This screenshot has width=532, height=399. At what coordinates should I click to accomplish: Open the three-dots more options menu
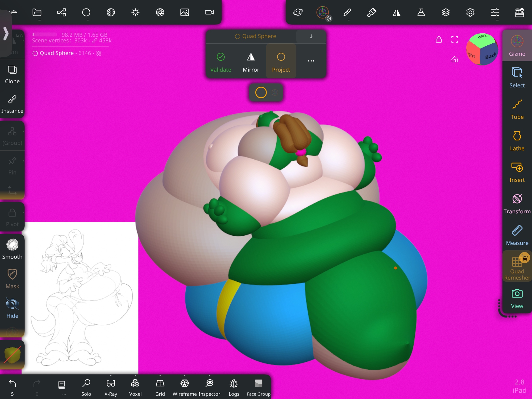click(311, 61)
